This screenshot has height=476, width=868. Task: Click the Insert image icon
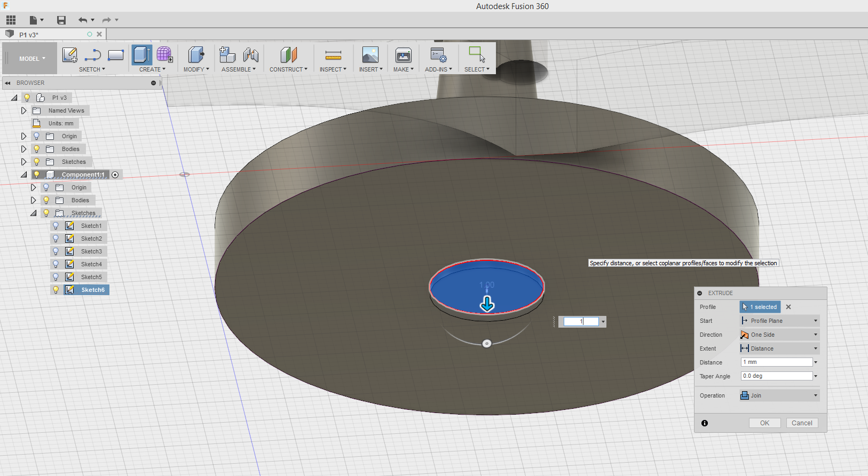coord(370,54)
